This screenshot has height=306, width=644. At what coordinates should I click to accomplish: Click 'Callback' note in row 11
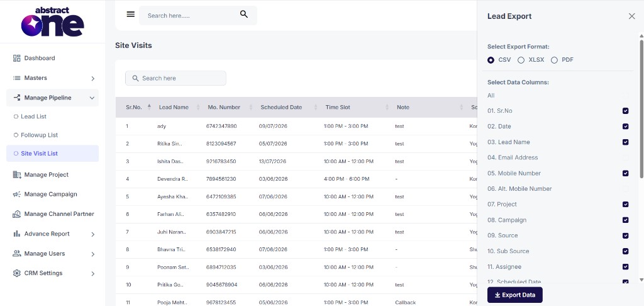click(x=404, y=302)
